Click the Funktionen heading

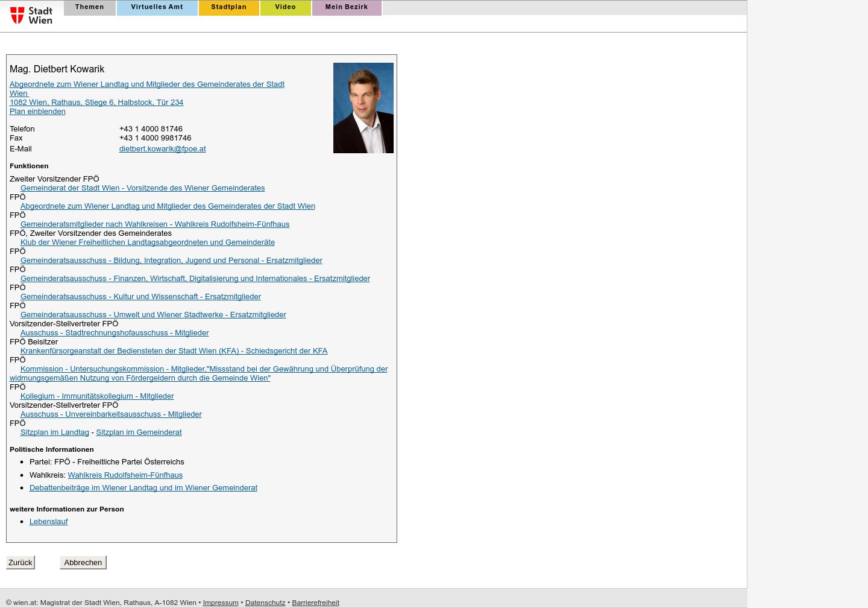pos(29,166)
